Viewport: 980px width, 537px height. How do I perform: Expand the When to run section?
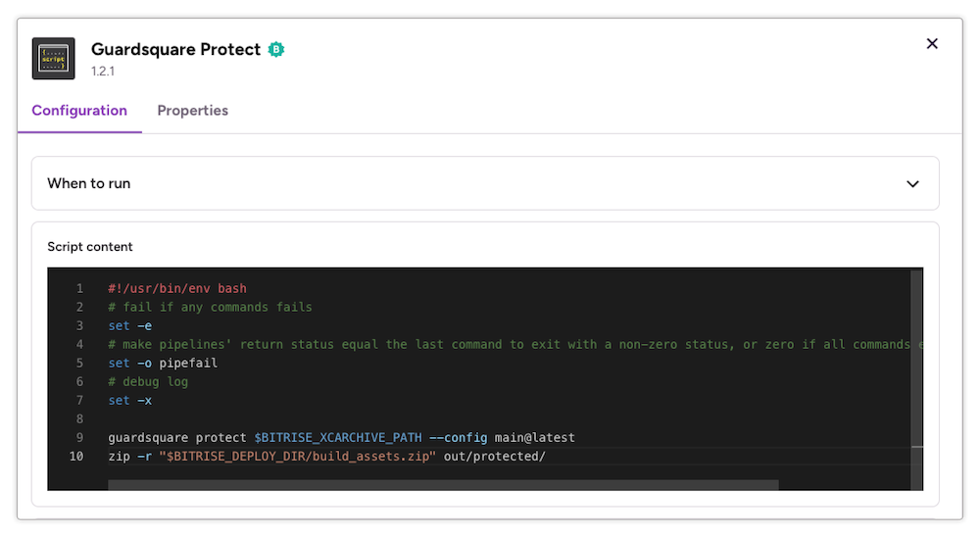(x=485, y=183)
